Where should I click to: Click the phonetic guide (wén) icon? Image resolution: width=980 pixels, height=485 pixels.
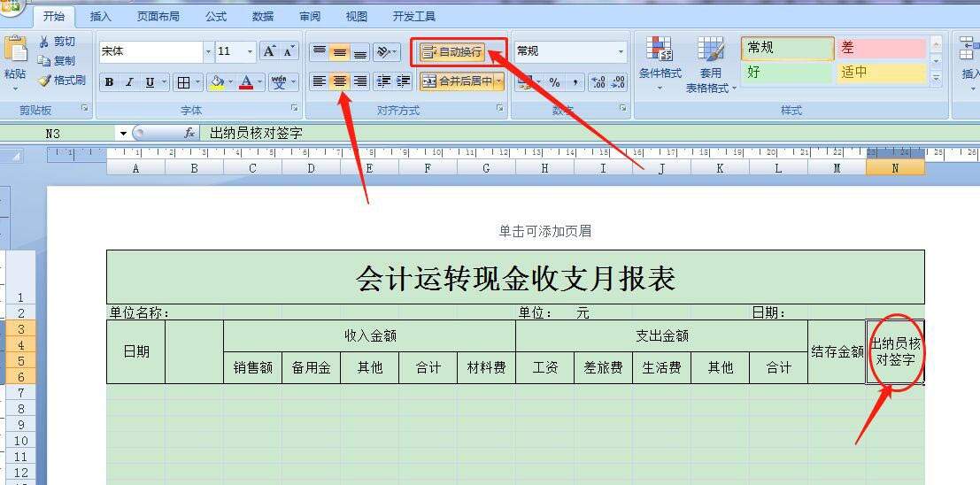tap(280, 82)
